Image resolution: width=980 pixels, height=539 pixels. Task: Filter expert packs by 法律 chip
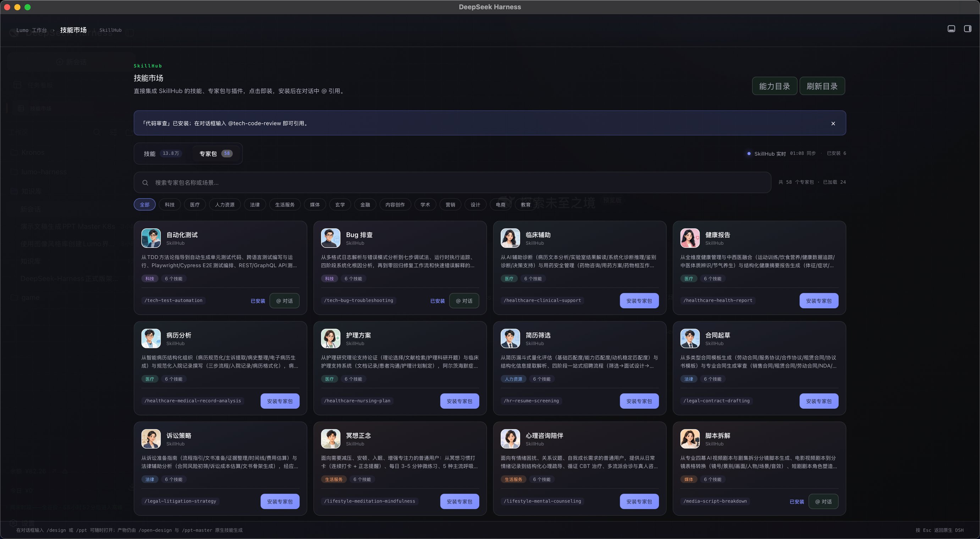[255, 205]
